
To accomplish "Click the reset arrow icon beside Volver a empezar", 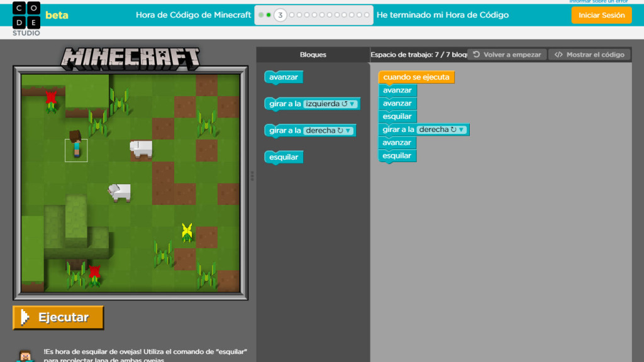I will pyautogui.click(x=477, y=55).
